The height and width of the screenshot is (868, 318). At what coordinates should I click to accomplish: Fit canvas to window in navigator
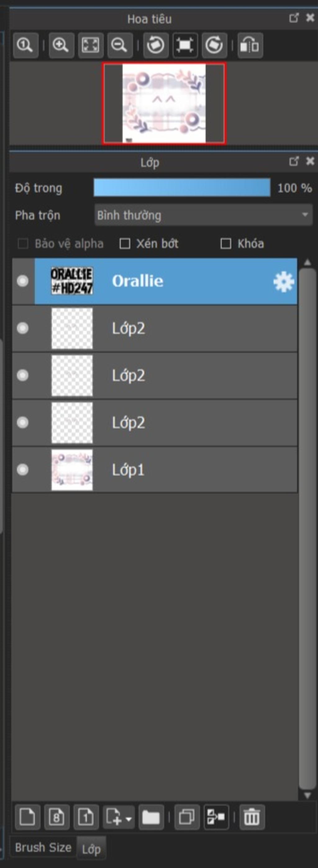coord(90,45)
